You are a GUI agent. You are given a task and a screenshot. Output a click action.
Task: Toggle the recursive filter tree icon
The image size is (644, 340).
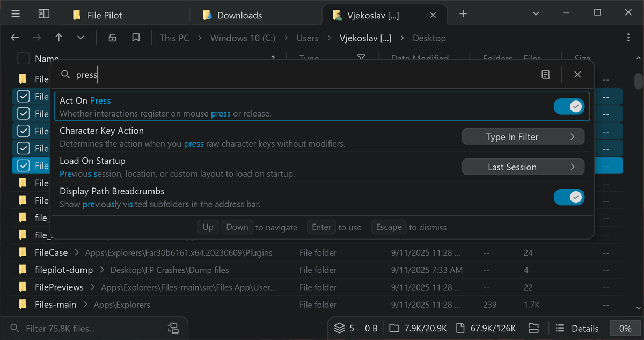click(x=173, y=328)
